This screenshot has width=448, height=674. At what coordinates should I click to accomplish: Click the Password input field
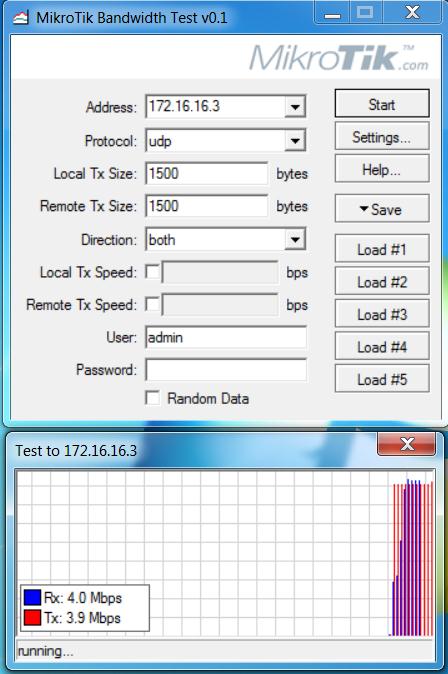point(226,370)
